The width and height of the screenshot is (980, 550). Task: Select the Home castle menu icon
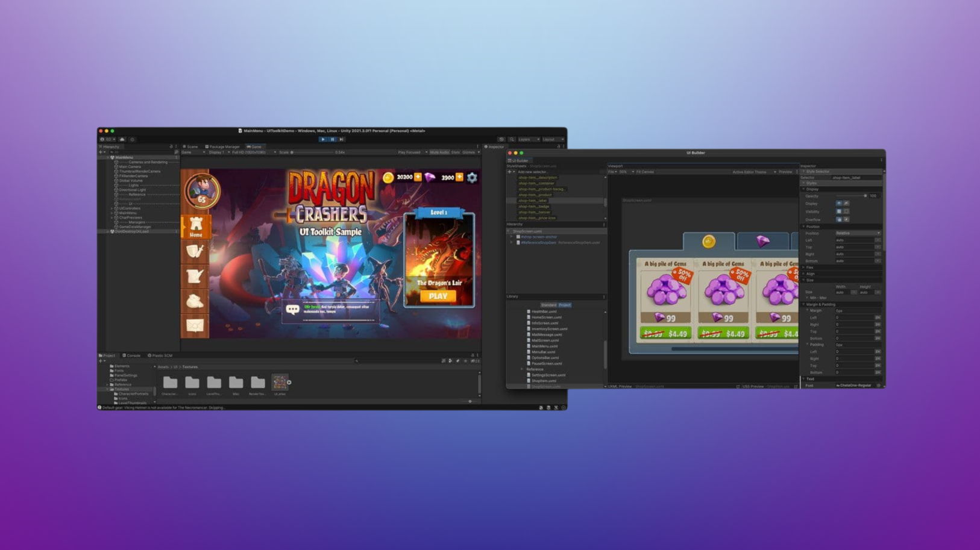tap(196, 227)
